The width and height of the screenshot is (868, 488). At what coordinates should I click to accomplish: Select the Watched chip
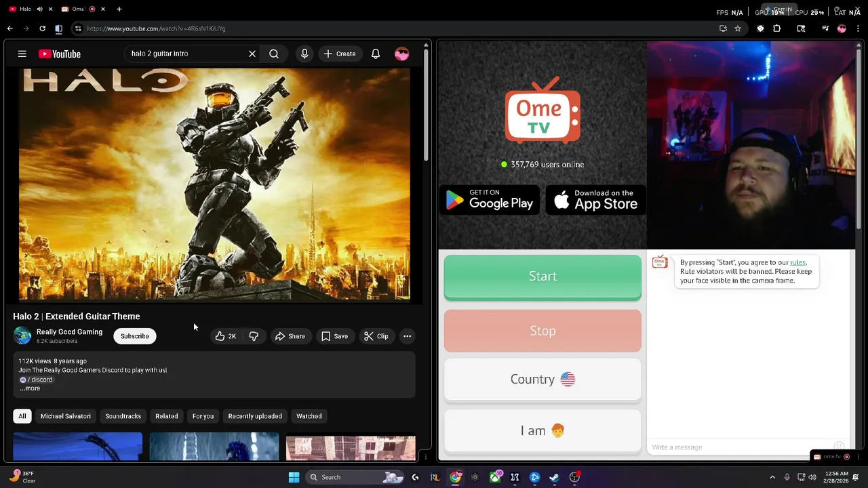click(x=309, y=416)
